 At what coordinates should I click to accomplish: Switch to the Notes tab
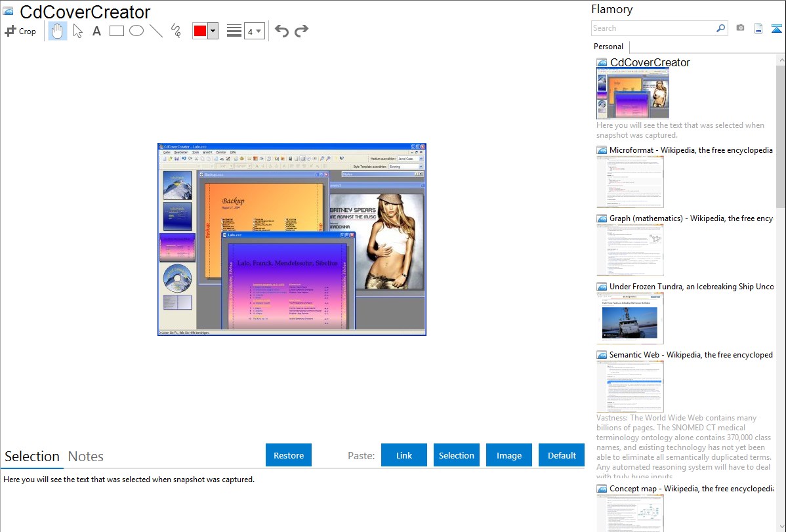coord(86,457)
